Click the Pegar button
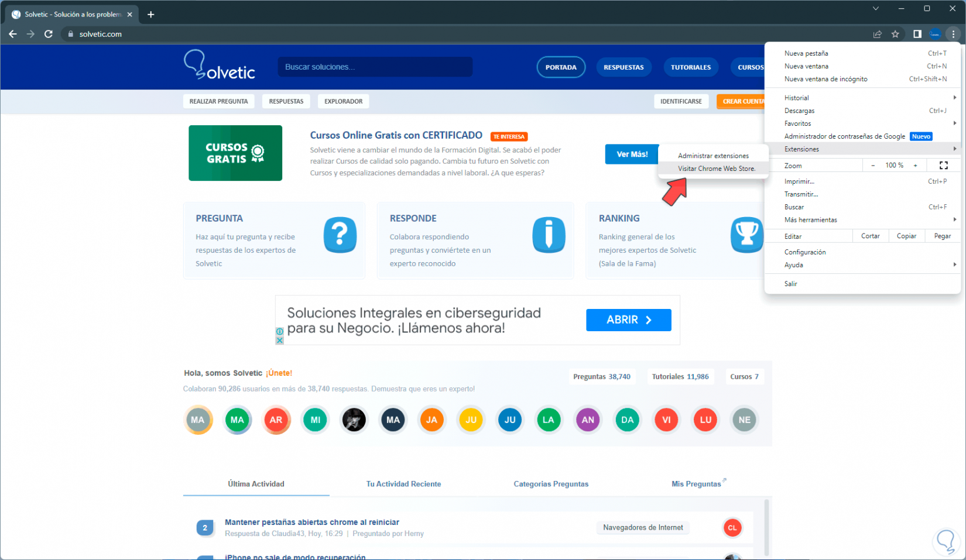Image resolution: width=966 pixels, height=560 pixels. pos(943,236)
